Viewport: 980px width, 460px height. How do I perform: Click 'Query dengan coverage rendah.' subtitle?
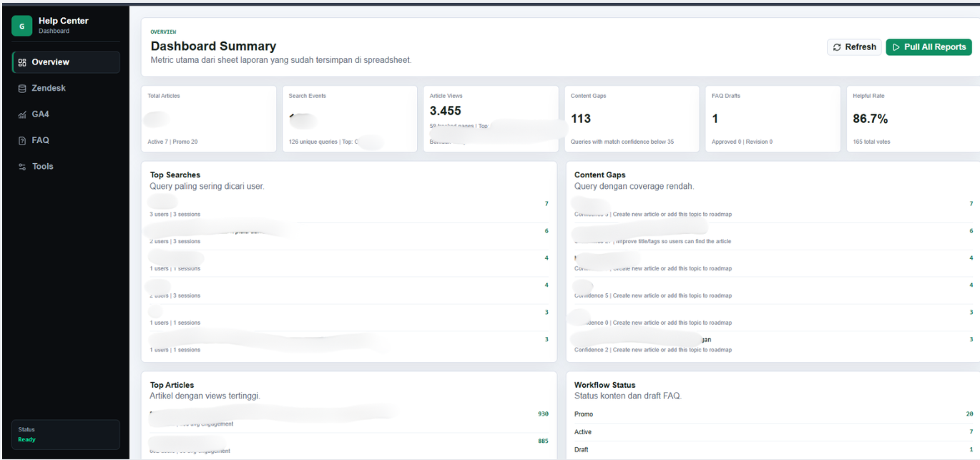pyautogui.click(x=634, y=187)
